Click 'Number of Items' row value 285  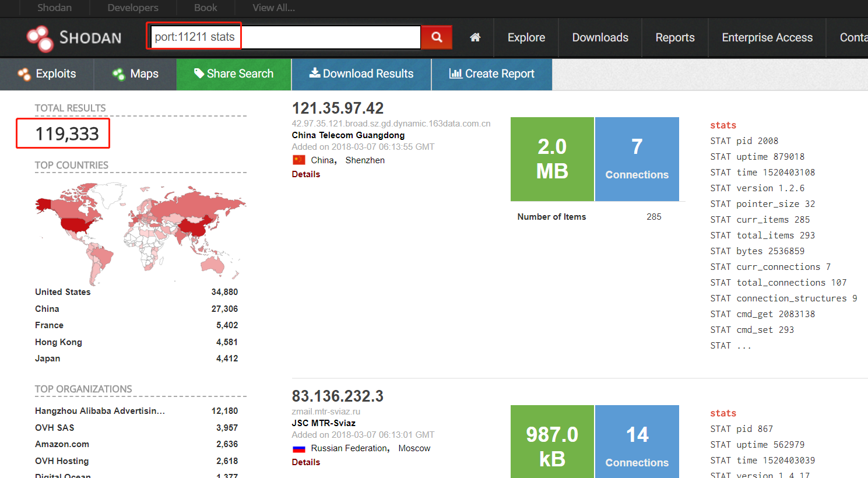click(x=654, y=217)
